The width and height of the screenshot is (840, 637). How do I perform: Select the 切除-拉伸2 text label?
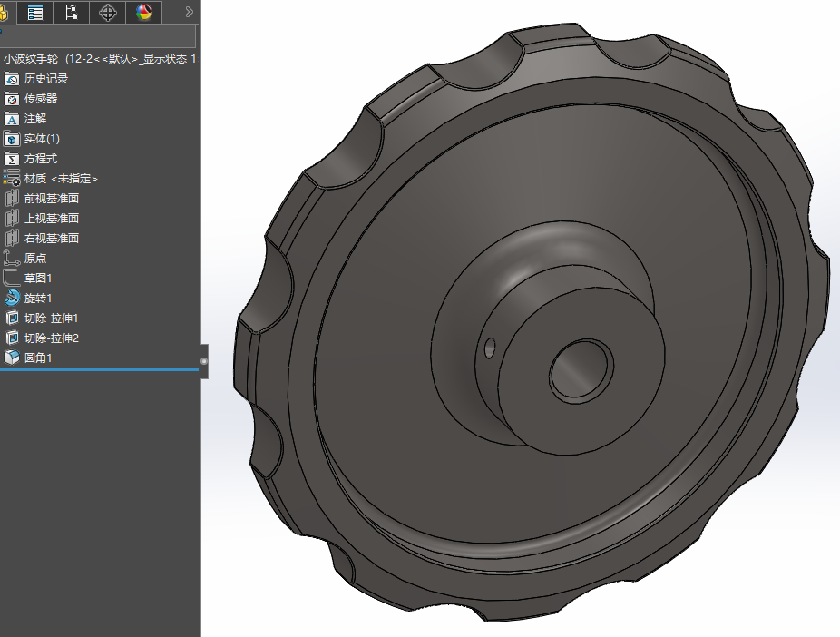(52, 338)
